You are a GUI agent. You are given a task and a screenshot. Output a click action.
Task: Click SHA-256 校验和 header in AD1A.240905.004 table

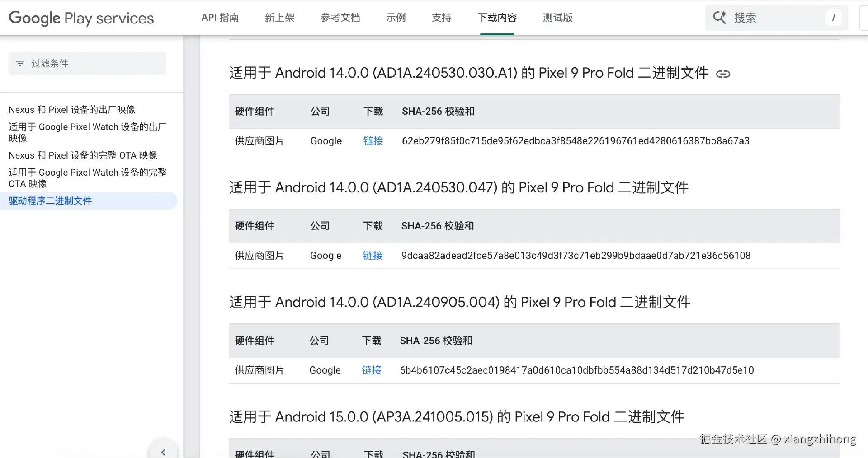(436, 341)
